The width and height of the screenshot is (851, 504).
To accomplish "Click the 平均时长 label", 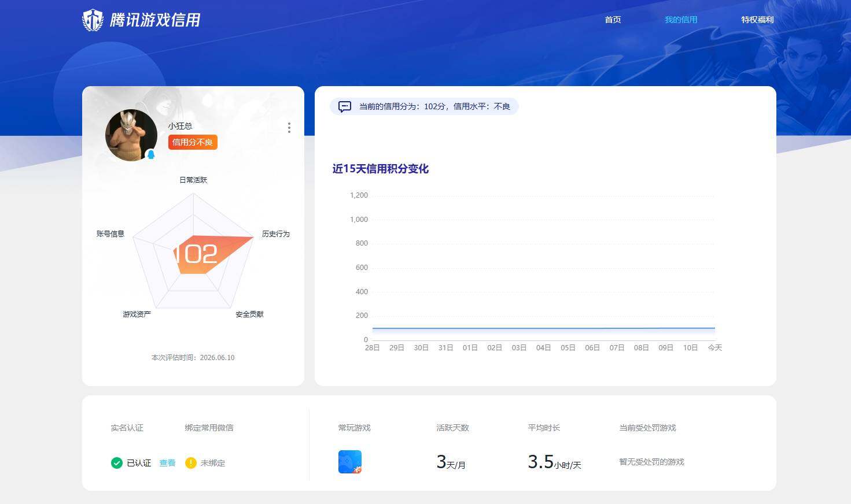I will (x=544, y=428).
